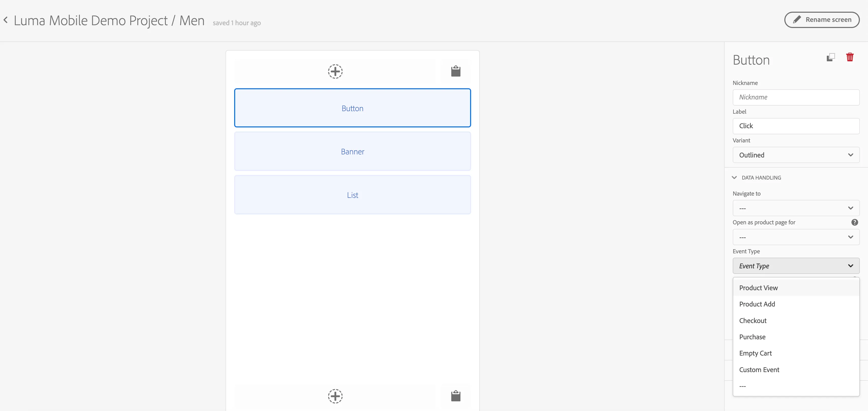Edit the Label field containing Click
The width and height of the screenshot is (868, 411).
click(x=796, y=126)
